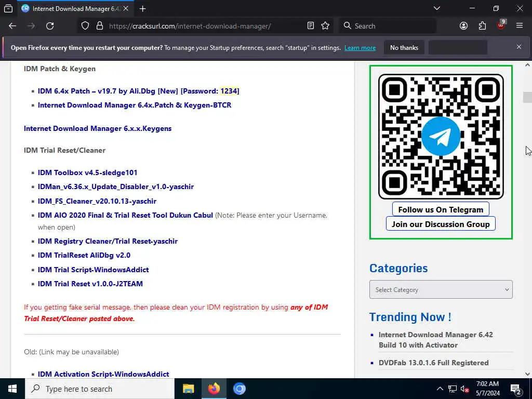Open Chromium browser from taskbar
The image size is (532, 399).
[x=239, y=389]
